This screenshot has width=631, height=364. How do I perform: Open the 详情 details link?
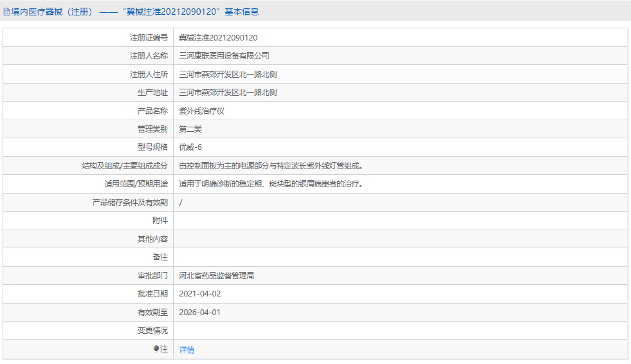(187, 349)
